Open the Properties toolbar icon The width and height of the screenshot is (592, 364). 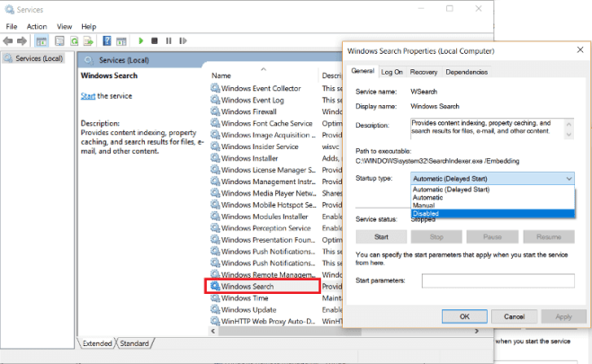59,40
